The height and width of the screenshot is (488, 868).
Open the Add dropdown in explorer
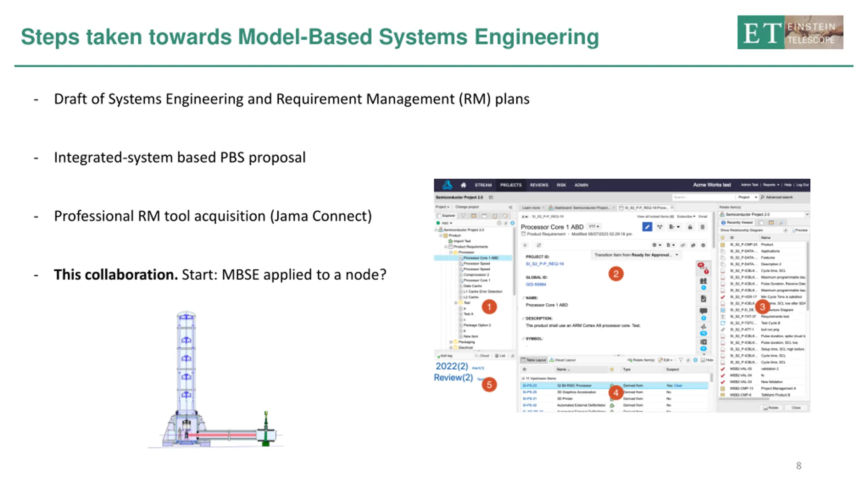click(444, 223)
